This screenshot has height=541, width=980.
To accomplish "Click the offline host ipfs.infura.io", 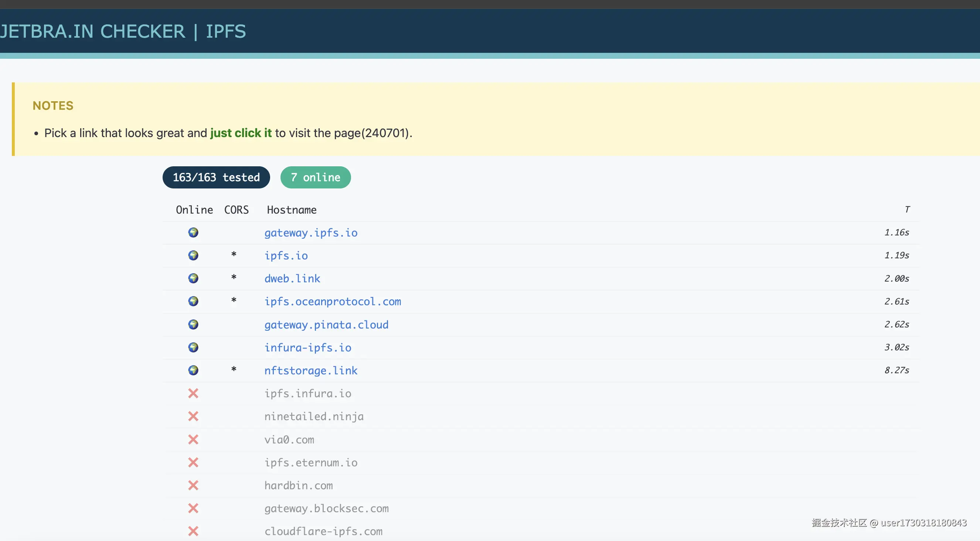I will pyautogui.click(x=308, y=394).
